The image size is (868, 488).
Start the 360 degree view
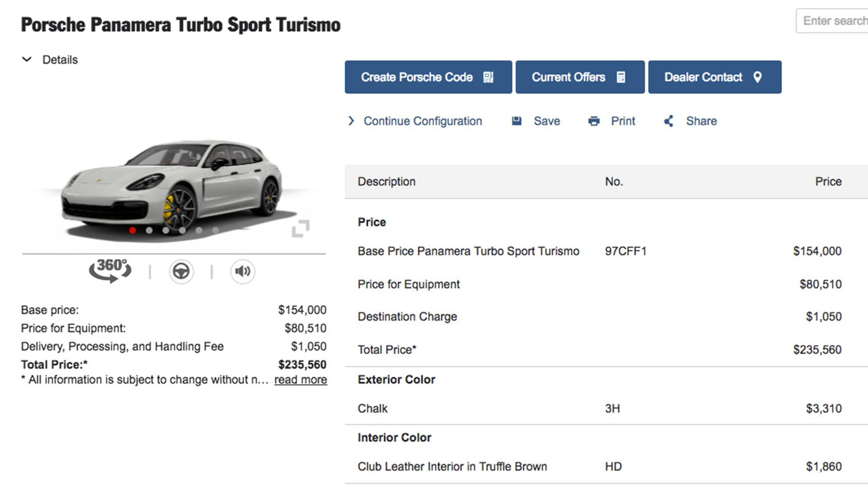click(x=111, y=270)
